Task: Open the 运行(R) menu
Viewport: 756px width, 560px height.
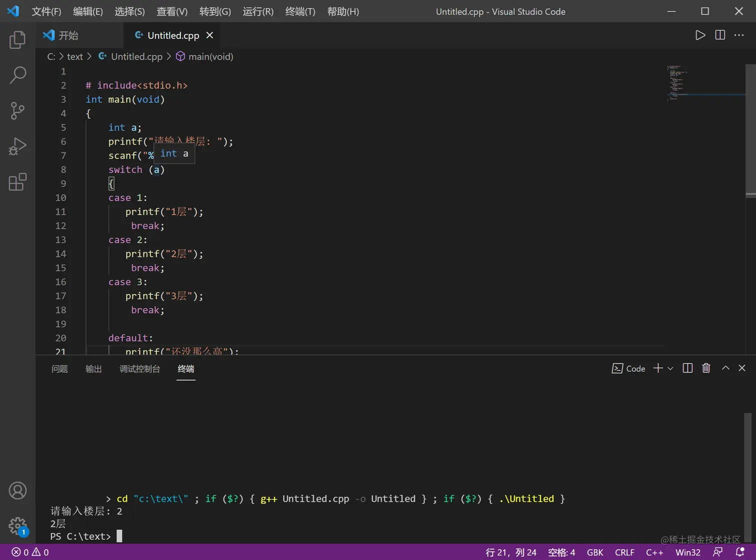Action: coord(258,12)
